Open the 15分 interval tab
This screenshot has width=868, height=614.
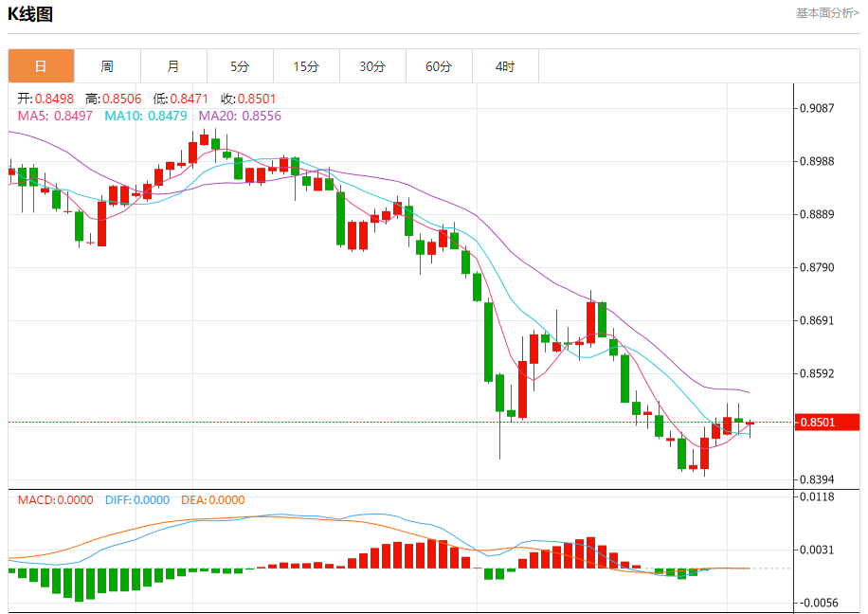click(306, 66)
